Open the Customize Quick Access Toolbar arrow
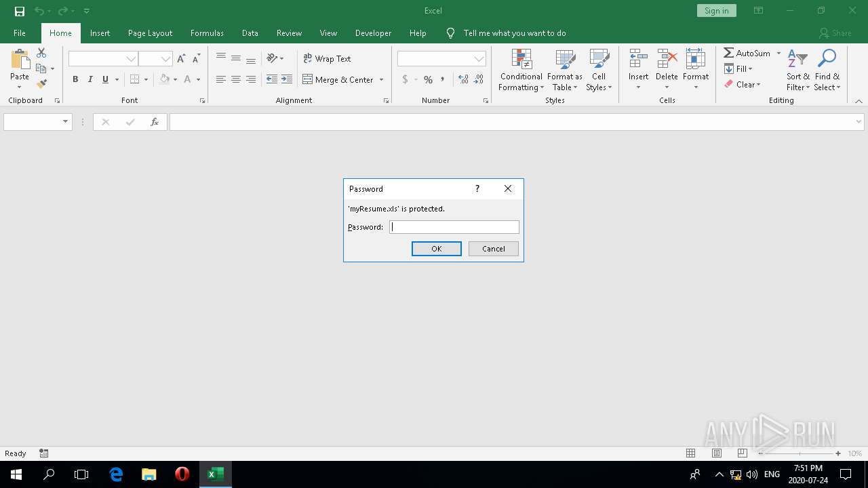This screenshot has width=868, height=488. point(86,11)
